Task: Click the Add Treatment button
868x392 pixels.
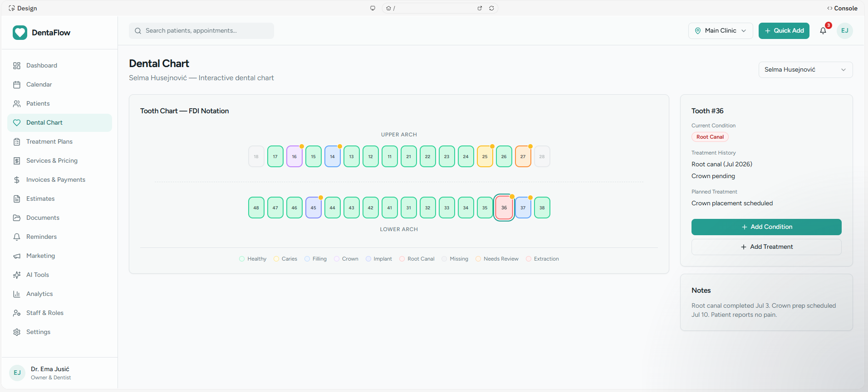Action: (766, 247)
